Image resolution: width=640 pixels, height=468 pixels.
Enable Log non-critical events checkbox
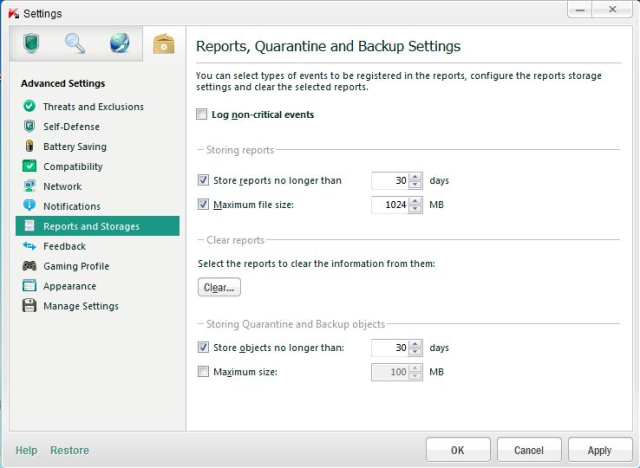point(203,115)
